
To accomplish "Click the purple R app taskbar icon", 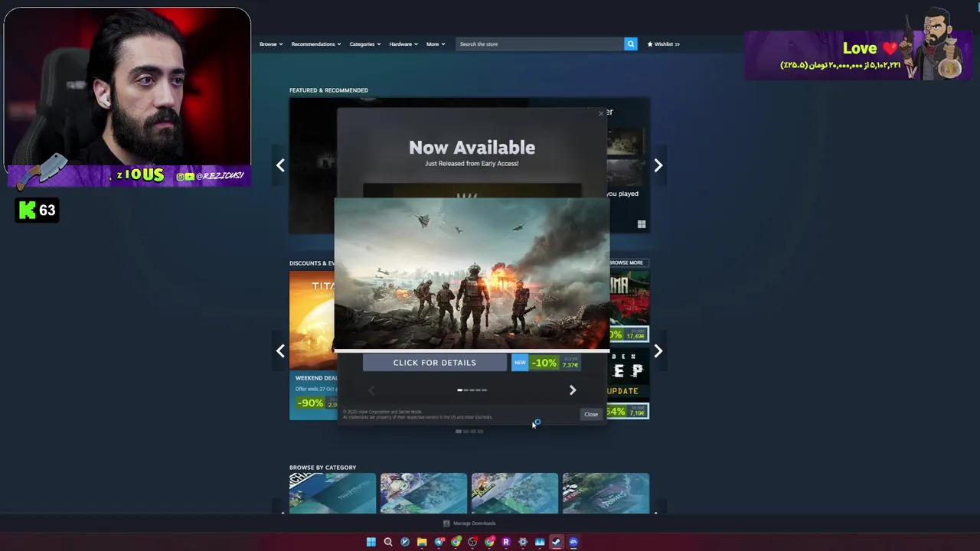I will click(x=506, y=542).
